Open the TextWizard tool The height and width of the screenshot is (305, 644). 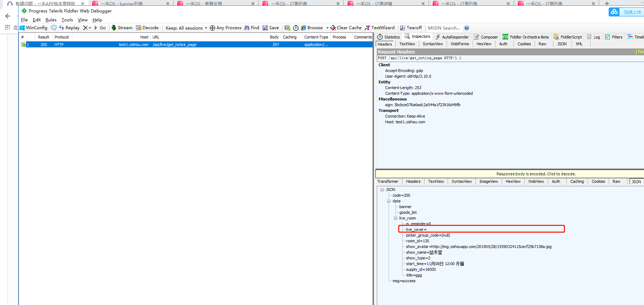coord(380,28)
